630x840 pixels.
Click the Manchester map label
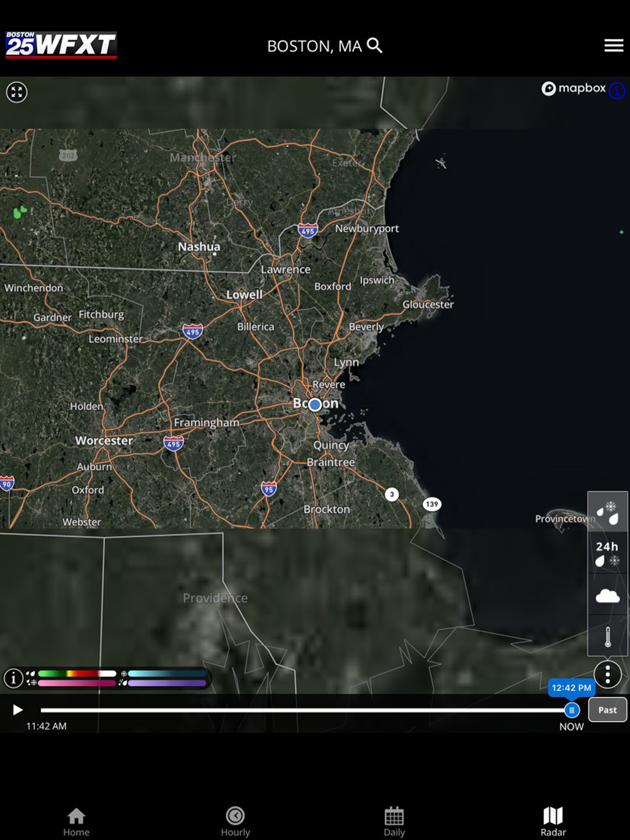203,157
